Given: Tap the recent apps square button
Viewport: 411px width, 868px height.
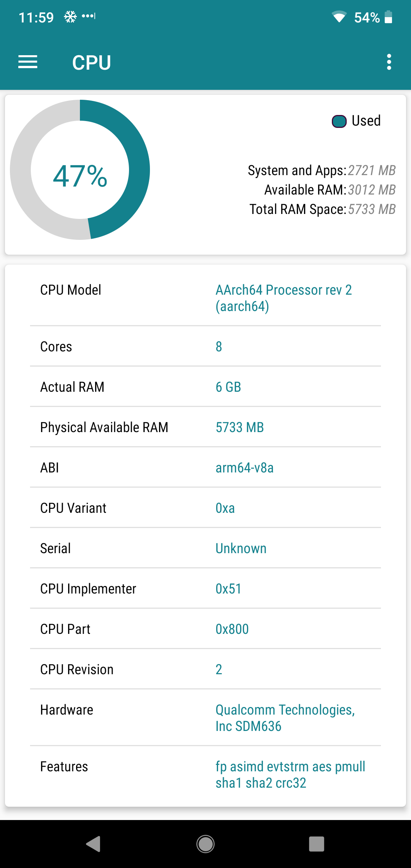Looking at the screenshot, I should pos(317,844).
